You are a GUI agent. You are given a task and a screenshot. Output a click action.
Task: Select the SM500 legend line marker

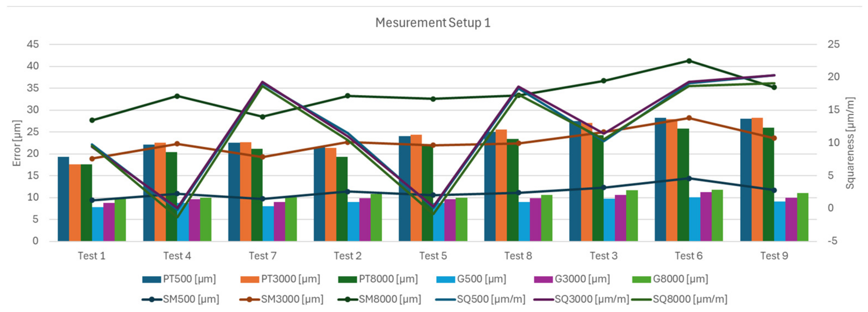tap(152, 300)
